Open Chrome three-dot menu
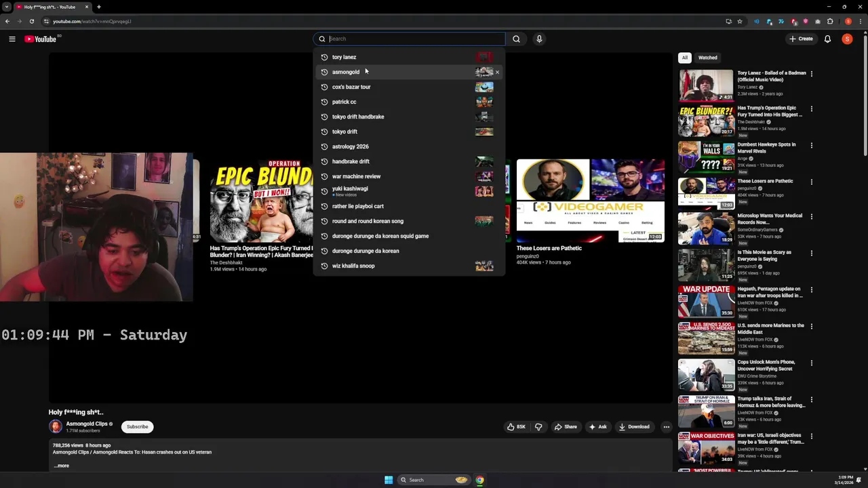This screenshot has width=868, height=488. (860, 21)
